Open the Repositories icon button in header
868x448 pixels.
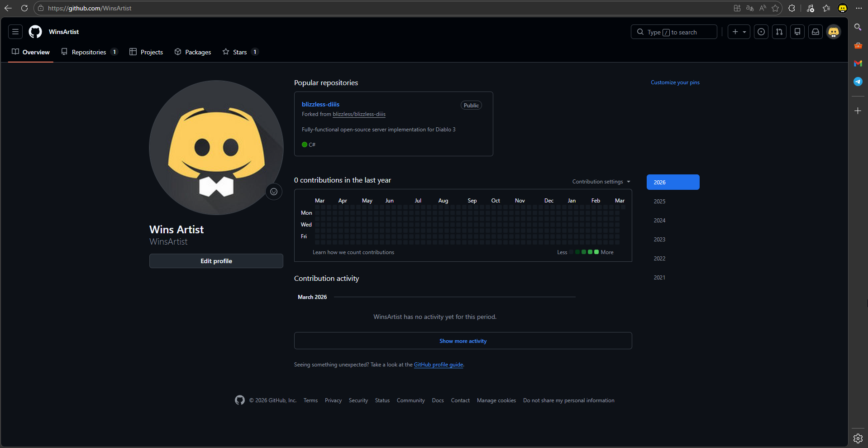(797, 32)
